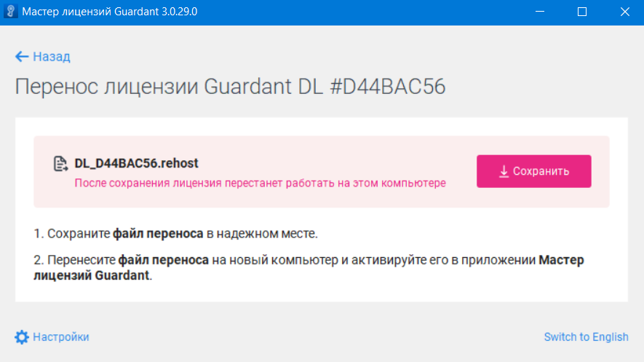Click step 1 instruction about saving the file
The image size is (644, 362).
(x=176, y=234)
